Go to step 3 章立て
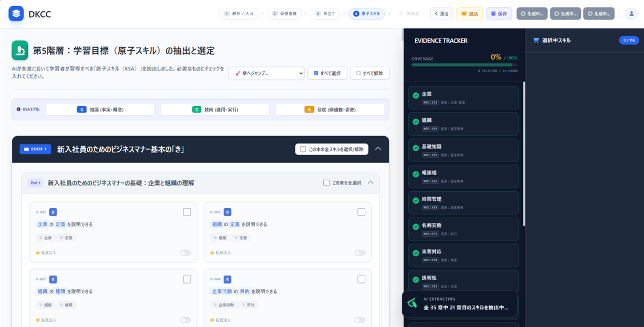Viewport: 644px width, 327px height. 325,14
